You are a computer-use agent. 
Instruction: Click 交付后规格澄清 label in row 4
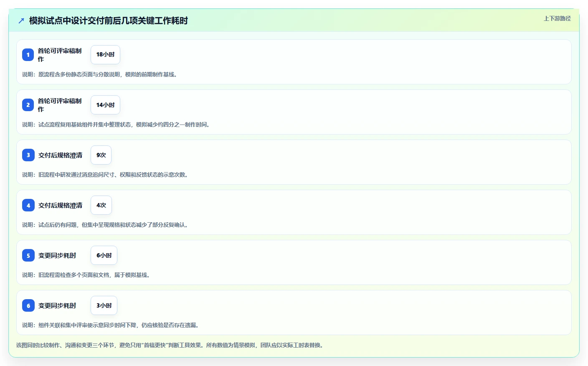point(60,205)
